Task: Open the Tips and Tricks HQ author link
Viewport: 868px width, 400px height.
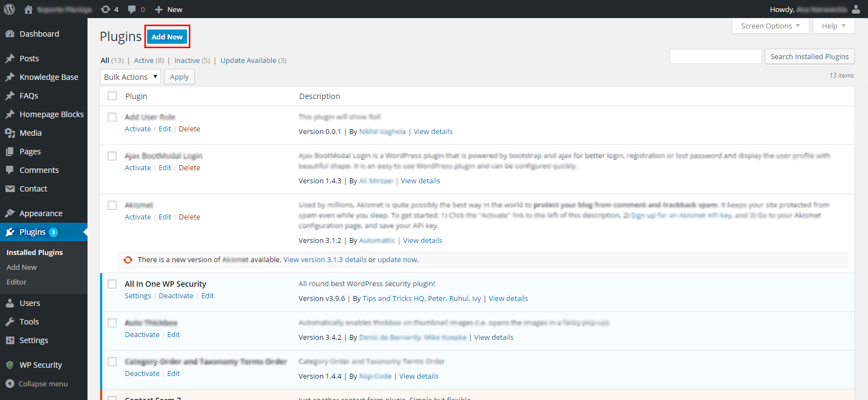Action: tap(393, 299)
